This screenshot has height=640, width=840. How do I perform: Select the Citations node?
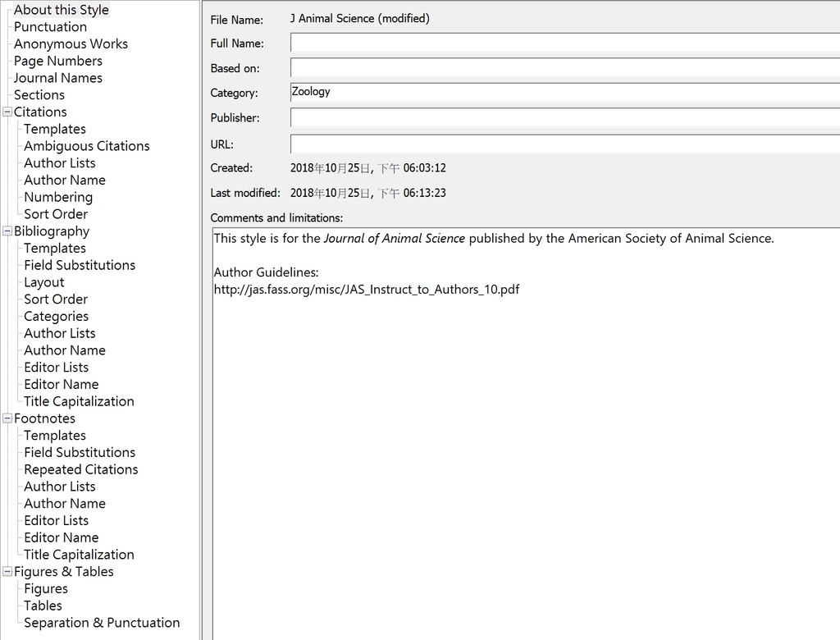pyautogui.click(x=40, y=112)
